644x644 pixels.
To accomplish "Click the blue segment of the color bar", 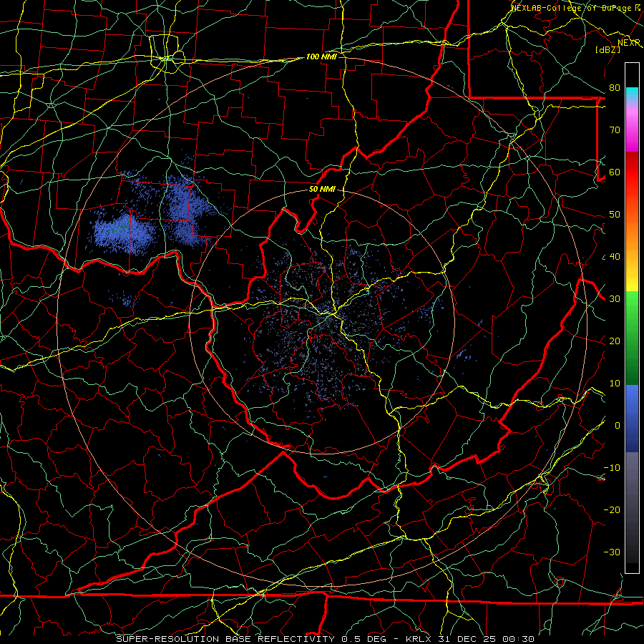I will (x=632, y=419).
